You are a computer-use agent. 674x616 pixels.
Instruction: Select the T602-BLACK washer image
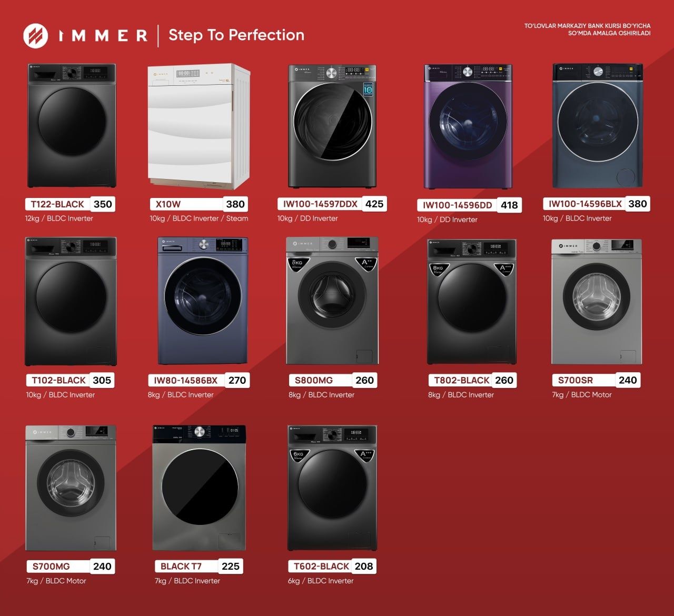[x=332, y=488]
